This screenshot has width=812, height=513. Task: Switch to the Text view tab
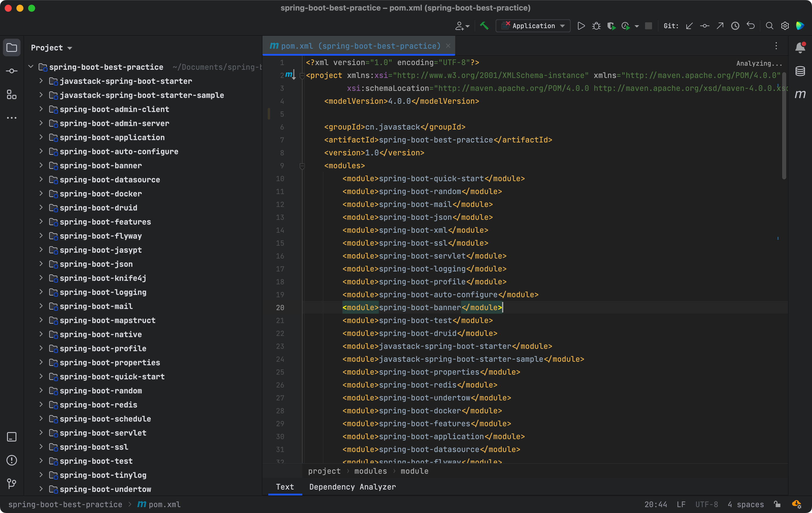click(x=285, y=487)
